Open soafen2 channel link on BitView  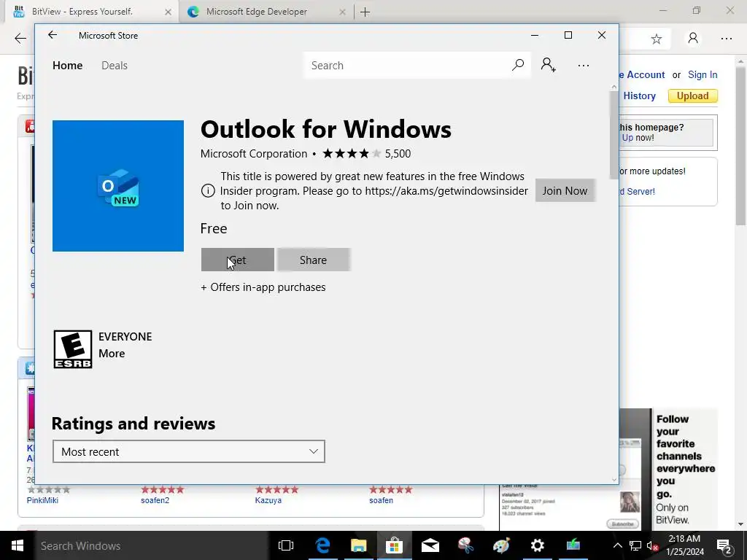point(155,500)
